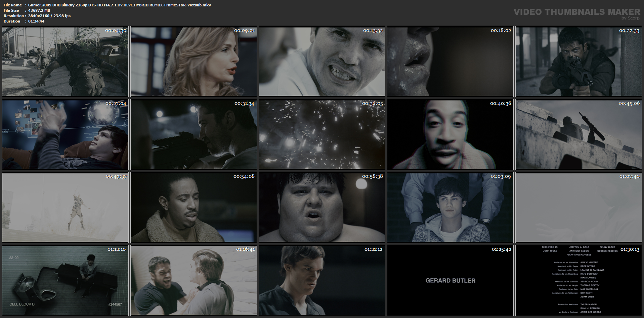Screen dimensions: 644x318
Task: Click the timestamp 01:07:40 overlay
Action: point(629,176)
